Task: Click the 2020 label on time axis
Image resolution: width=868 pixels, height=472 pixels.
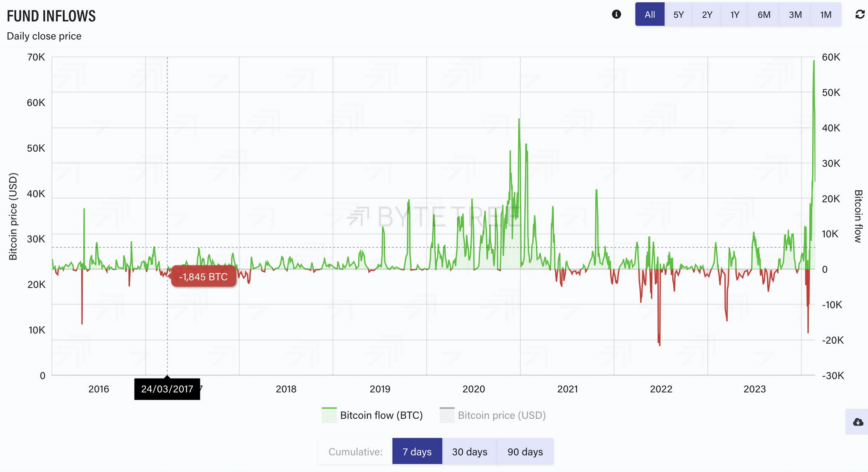Action: click(473, 389)
